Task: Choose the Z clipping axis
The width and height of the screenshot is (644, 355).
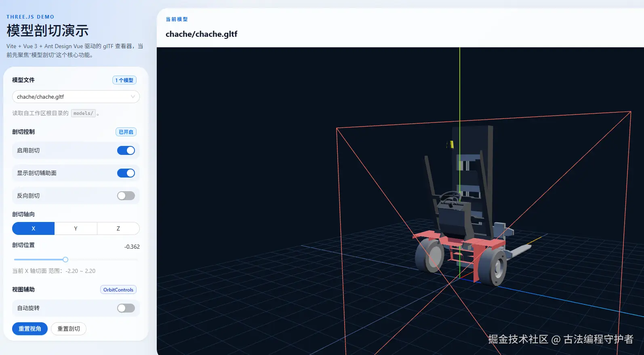Action: [x=118, y=228]
